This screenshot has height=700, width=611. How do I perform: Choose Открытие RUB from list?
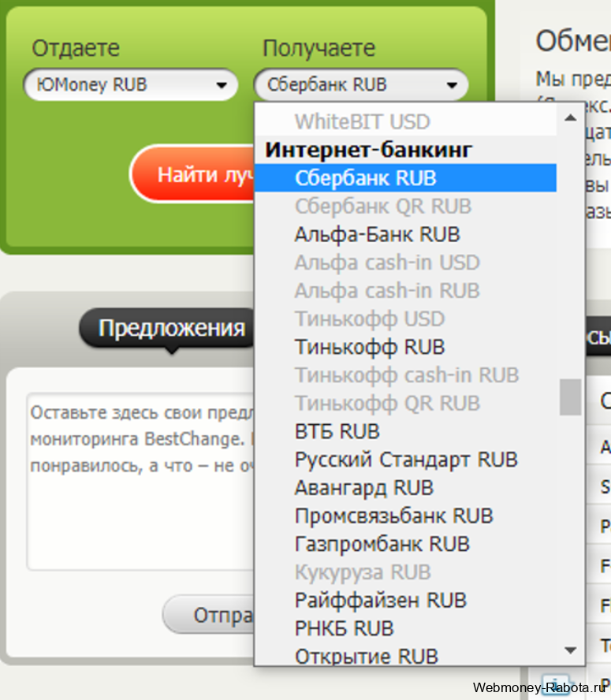tap(405, 654)
